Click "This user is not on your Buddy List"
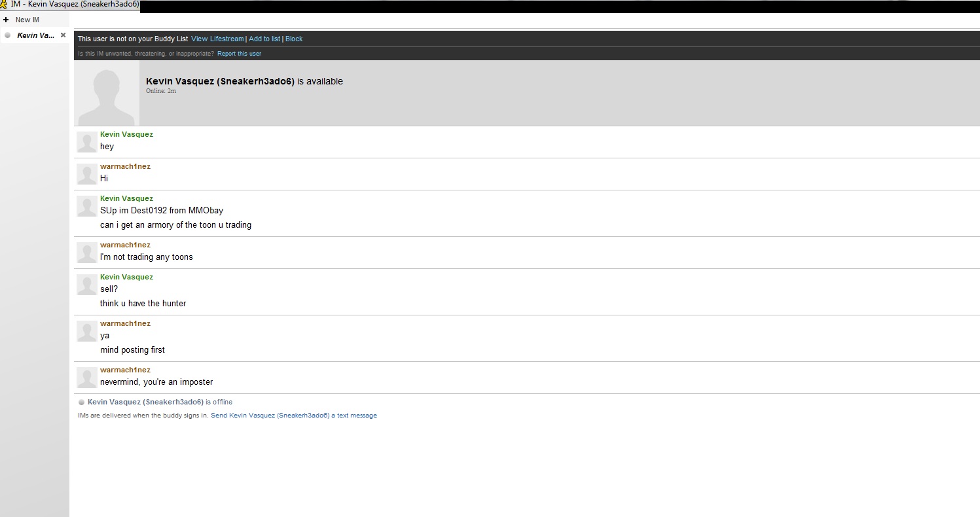This screenshot has width=980, height=517. point(133,39)
